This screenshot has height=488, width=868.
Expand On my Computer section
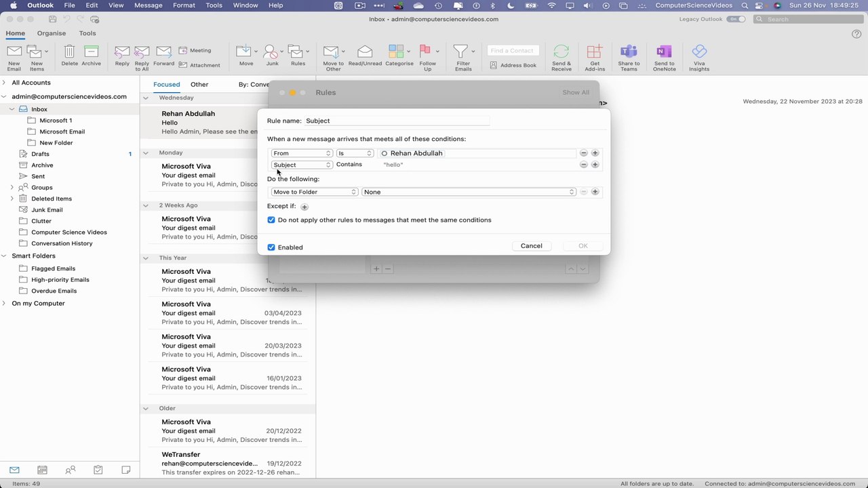point(4,304)
